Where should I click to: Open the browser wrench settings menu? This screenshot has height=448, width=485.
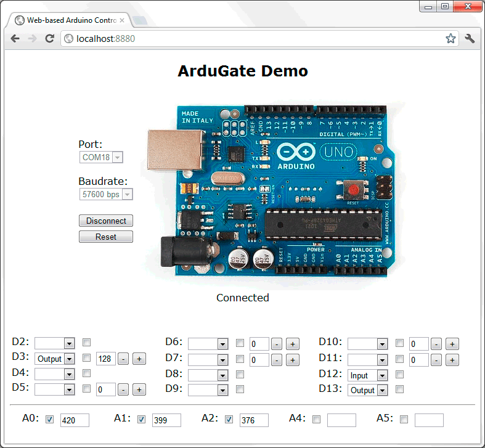(470, 39)
